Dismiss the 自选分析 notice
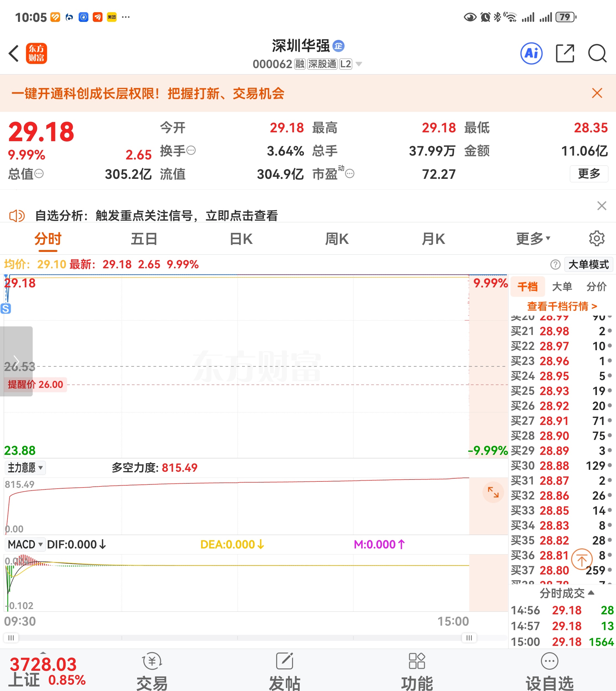616x691 pixels. tap(601, 206)
